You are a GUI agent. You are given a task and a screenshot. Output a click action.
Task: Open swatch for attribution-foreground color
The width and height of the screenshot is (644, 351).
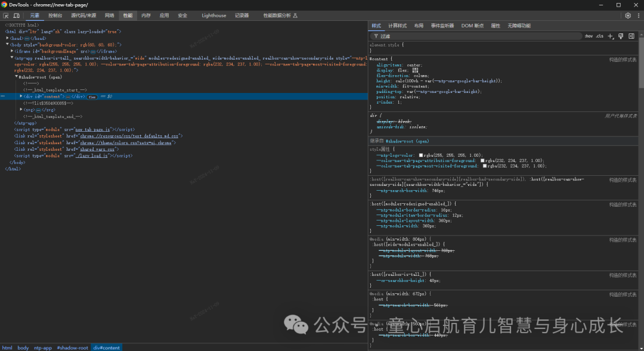(482, 161)
